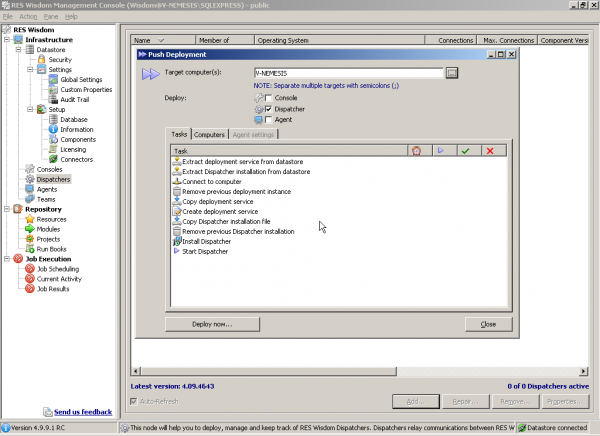Click the Job Results icon
This screenshot has width=600, height=436.
[x=30, y=289]
